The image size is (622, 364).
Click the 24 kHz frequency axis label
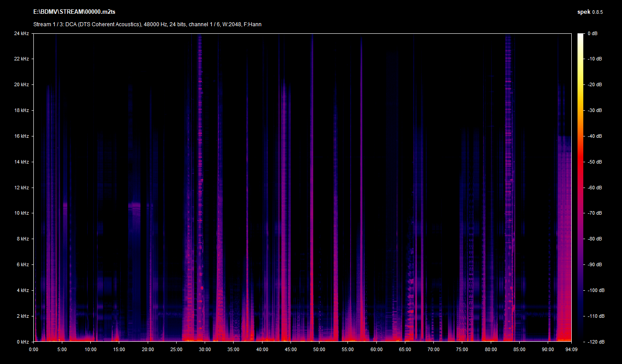point(21,33)
